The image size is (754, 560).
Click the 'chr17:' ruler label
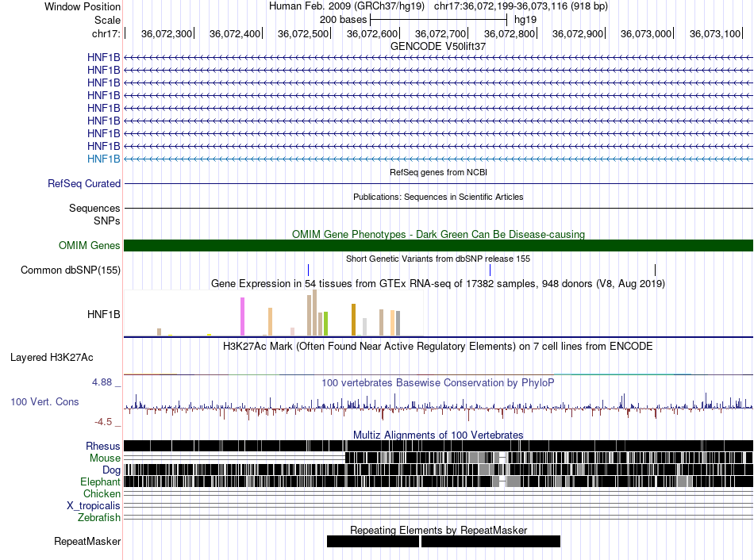(x=106, y=33)
